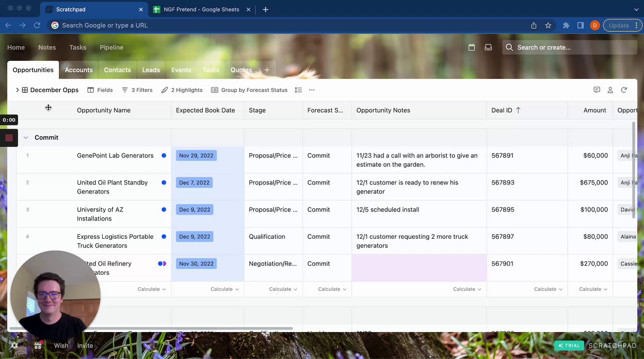Add a new tab after Quotes
The image size is (644, 359).
pos(267,70)
